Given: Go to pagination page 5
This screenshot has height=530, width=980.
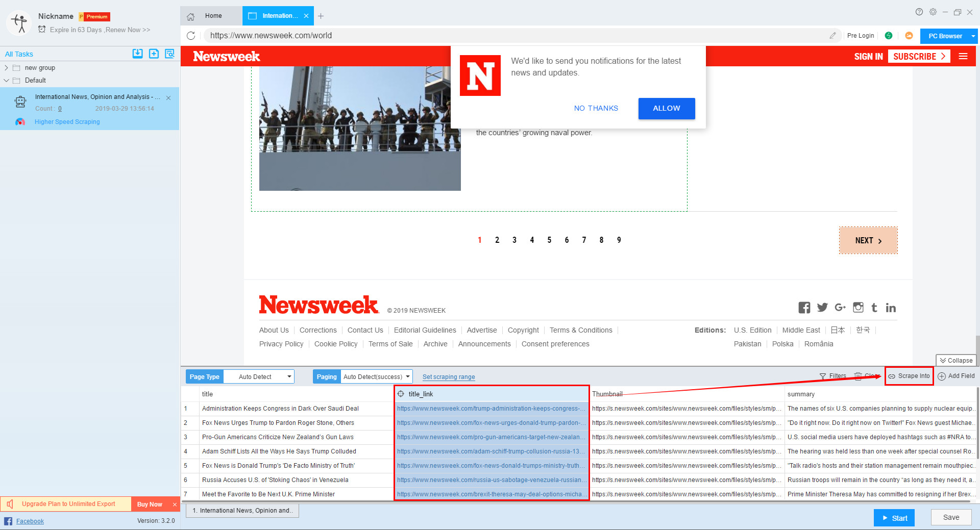Looking at the screenshot, I should click(x=549, y=240).
